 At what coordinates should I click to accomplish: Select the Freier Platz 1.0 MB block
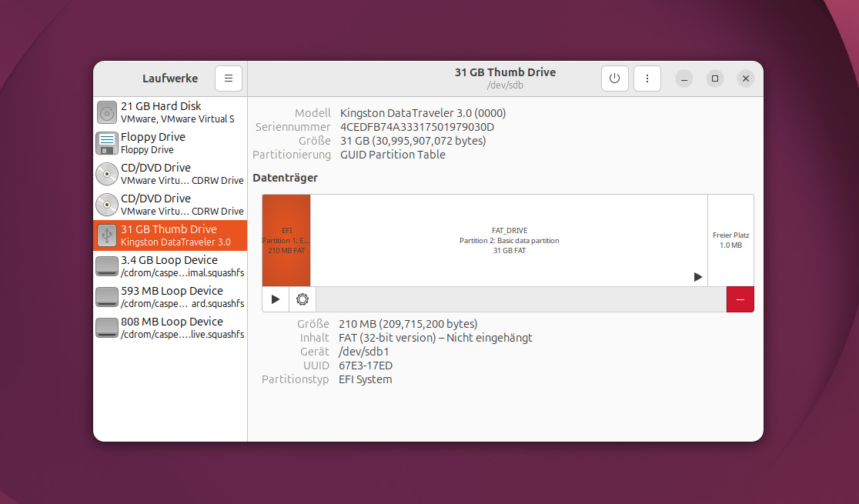730,241
